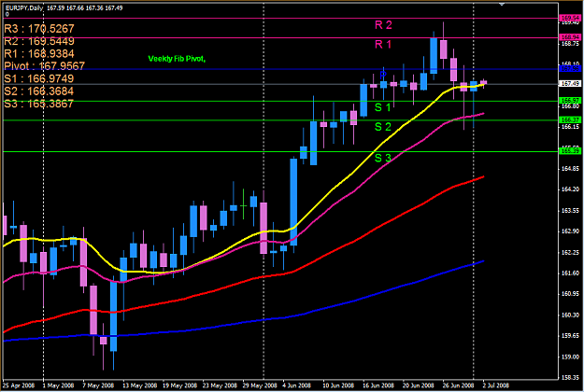Viewport: 584px width, 392px height.
Task: Select the 'R2 : 169.5449' level text
Action: (39, 41)
